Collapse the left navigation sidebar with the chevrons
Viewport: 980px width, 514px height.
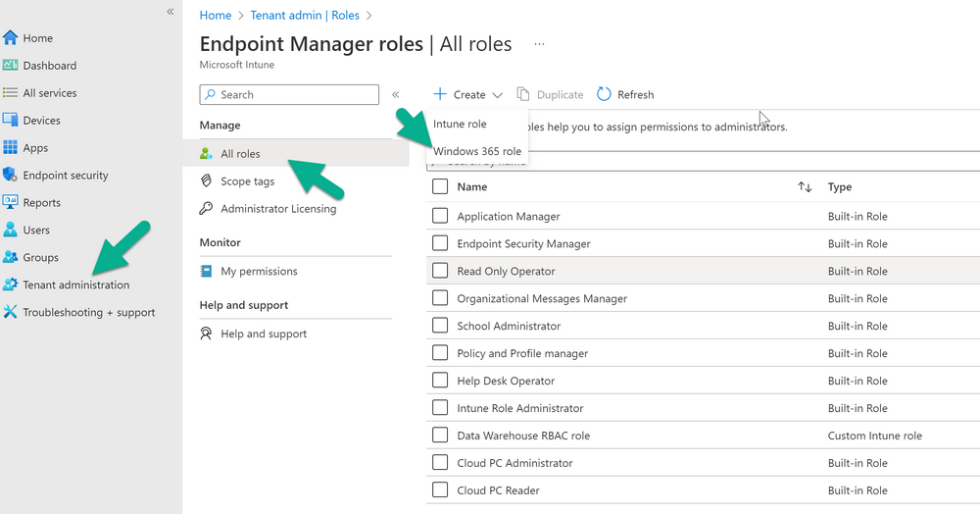coord(170,12)
